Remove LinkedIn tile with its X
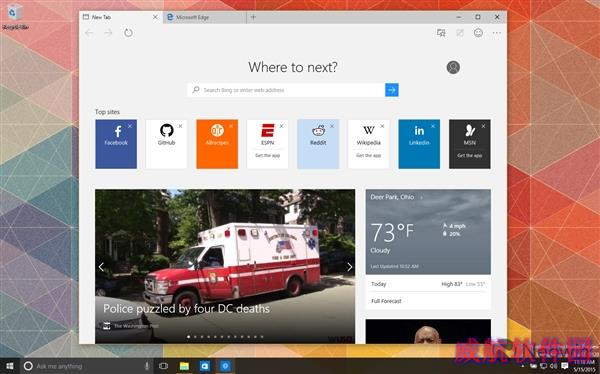600x374 pixels. [433, 126]
